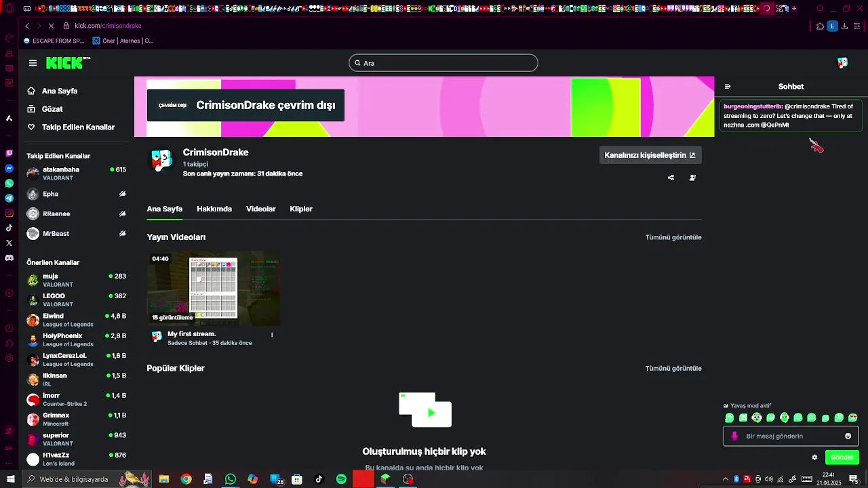
Task: Open Chrome from the taskbar
Action: pyautogui.click(x=186, y=479)
